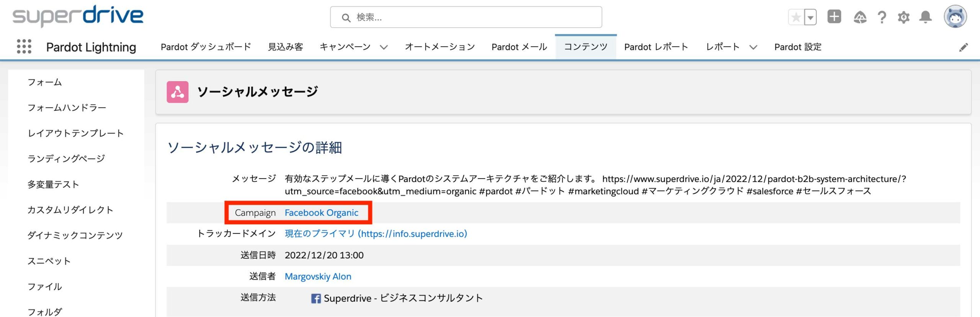This screenshot has height=317, width=980.
Task: Click the 送信方法 field label
Action: coord(258,297)
